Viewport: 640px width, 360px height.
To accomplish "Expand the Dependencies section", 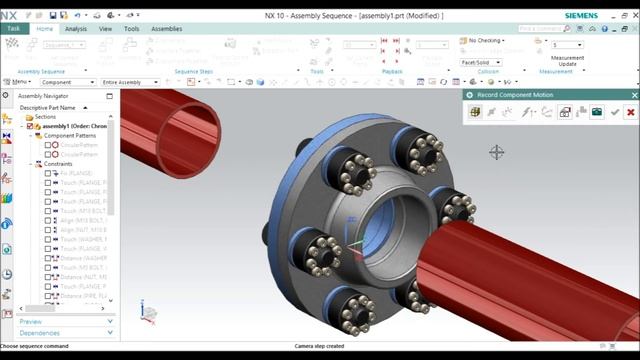I will [65, 333].
